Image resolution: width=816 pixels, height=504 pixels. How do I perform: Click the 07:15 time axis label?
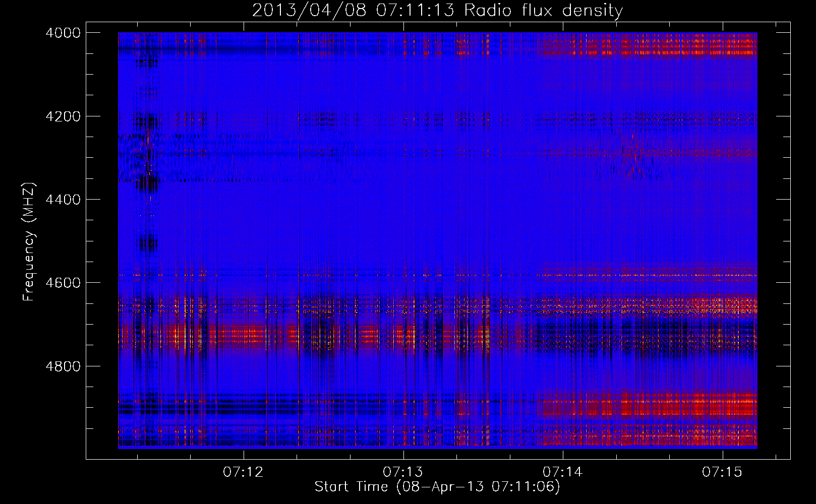[x=722, y=472]
